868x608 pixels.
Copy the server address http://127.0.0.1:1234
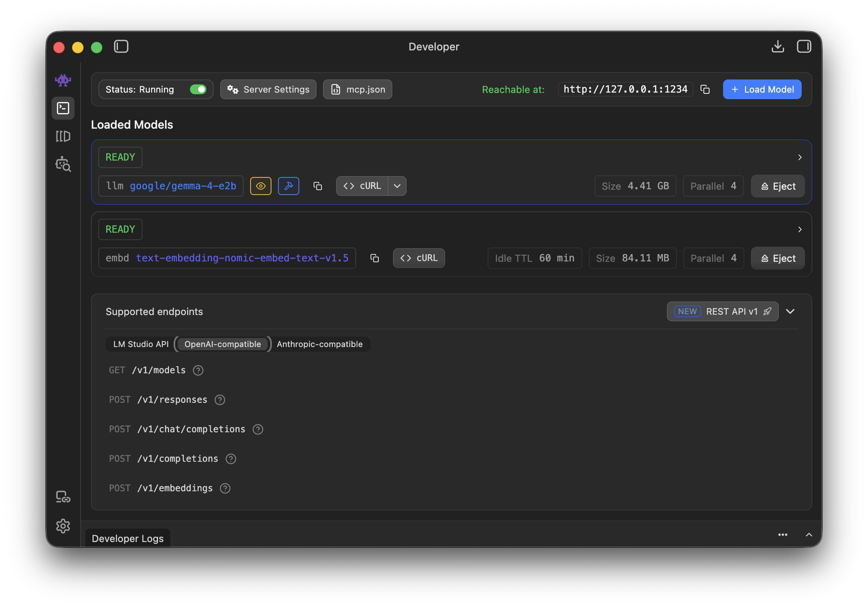point(705,89)
